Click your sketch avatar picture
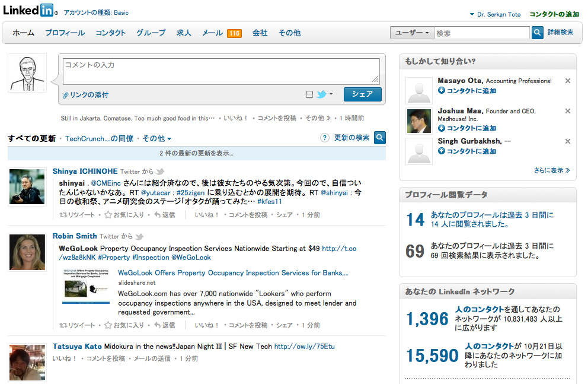The height and width of the screenshot is (384, 588). click(27, 73)
